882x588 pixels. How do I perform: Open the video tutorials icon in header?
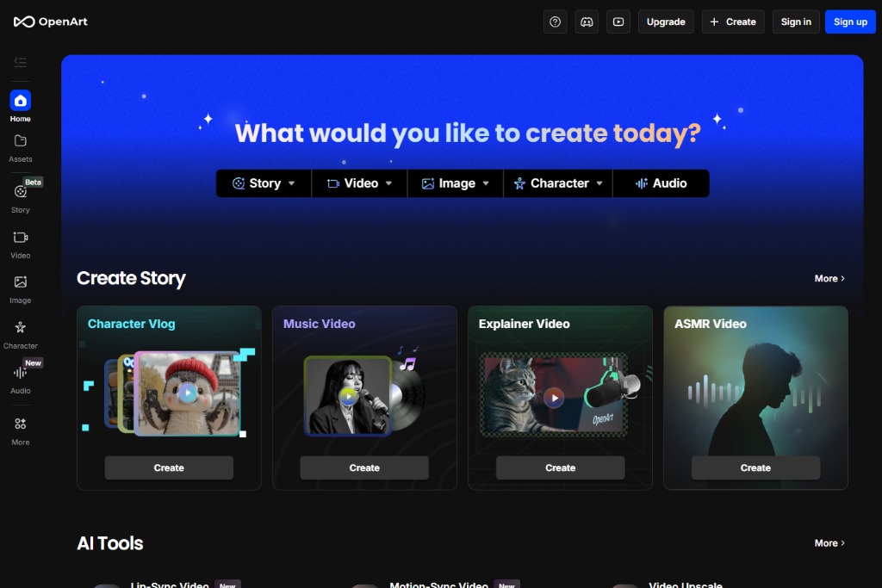[x=618, y=22]
